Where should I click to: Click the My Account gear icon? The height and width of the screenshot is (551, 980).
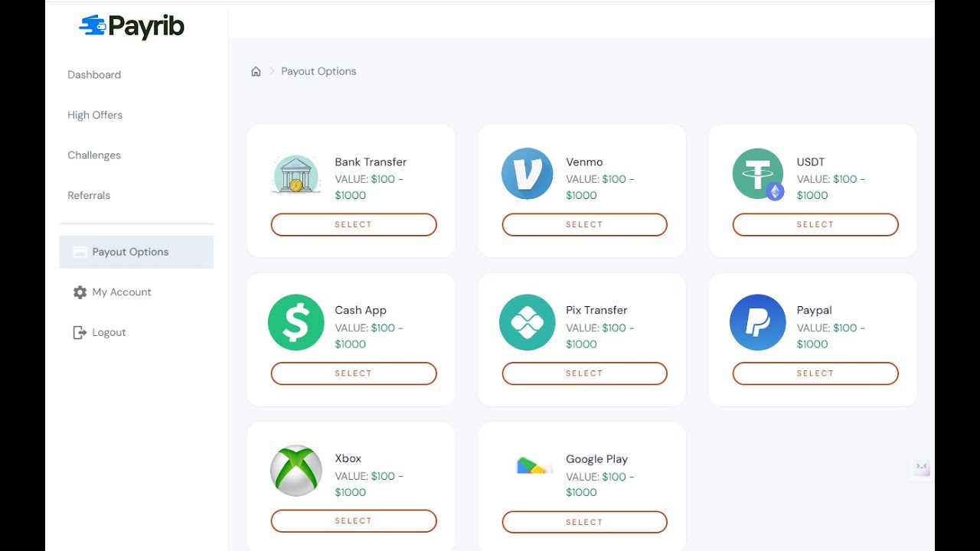click(80, 292)
